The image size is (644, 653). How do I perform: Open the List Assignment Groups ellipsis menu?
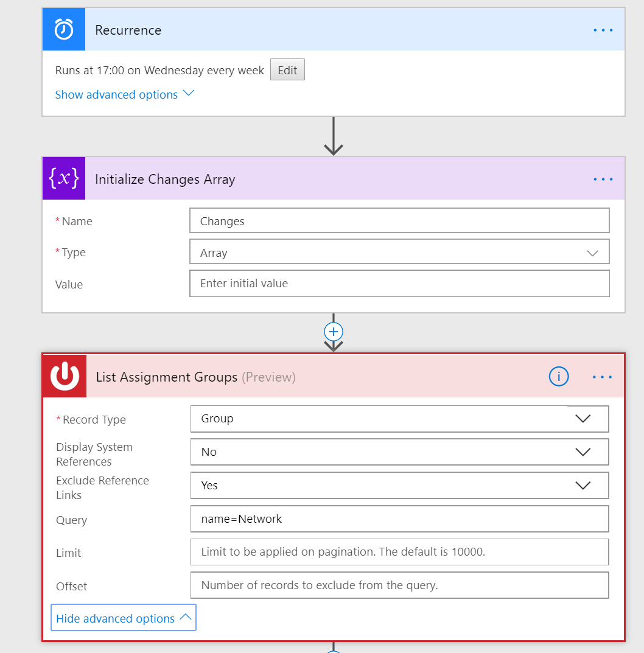602,377
